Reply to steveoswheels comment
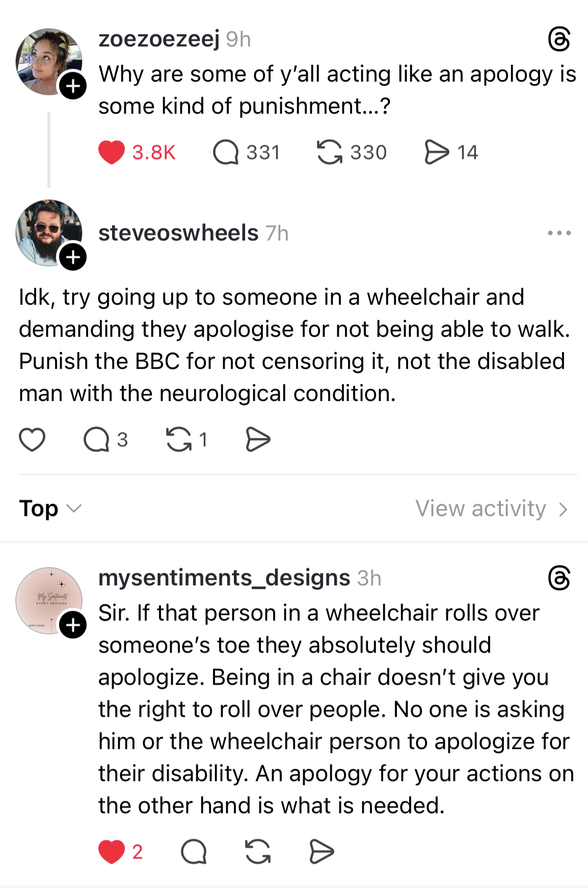588x893 pixels. click(96, 440)
